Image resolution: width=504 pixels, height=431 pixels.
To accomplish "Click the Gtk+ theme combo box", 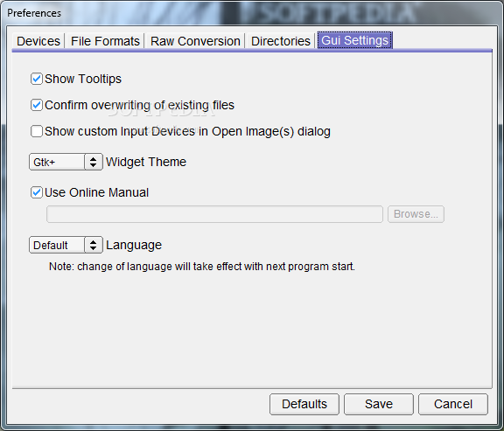I will (x=66, y=162).
